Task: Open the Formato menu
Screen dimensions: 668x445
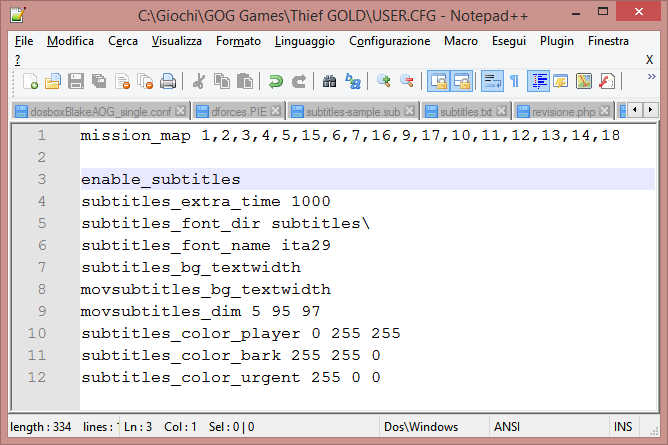Action: click(238, 41)
